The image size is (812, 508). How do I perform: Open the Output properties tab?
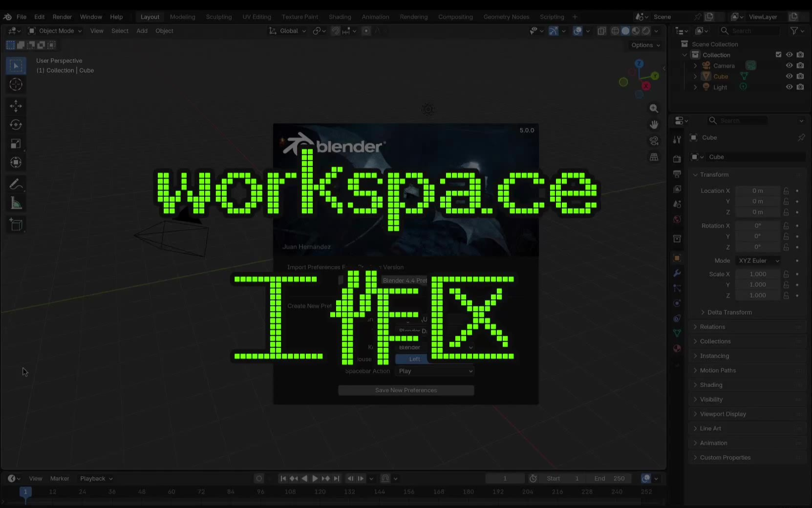(677, 174)
